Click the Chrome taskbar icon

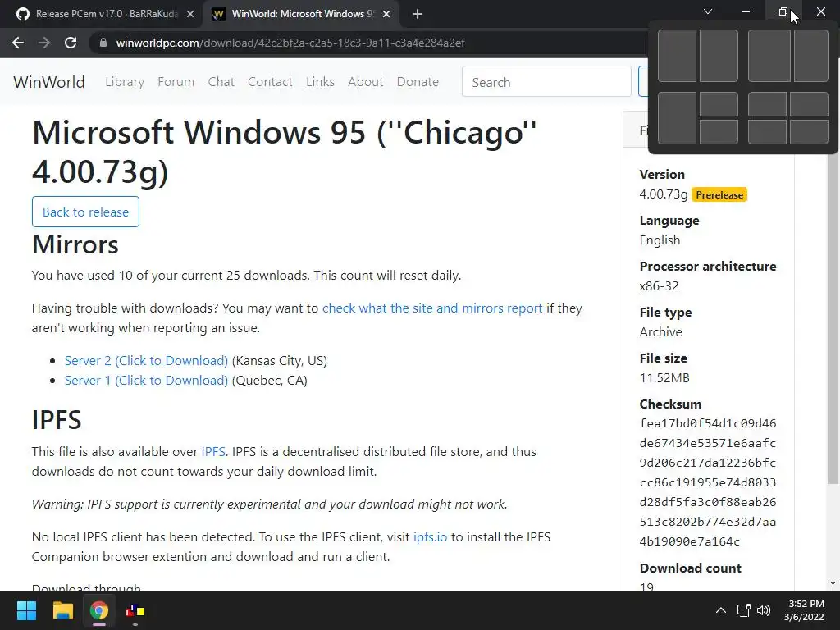tap(99, 610)
